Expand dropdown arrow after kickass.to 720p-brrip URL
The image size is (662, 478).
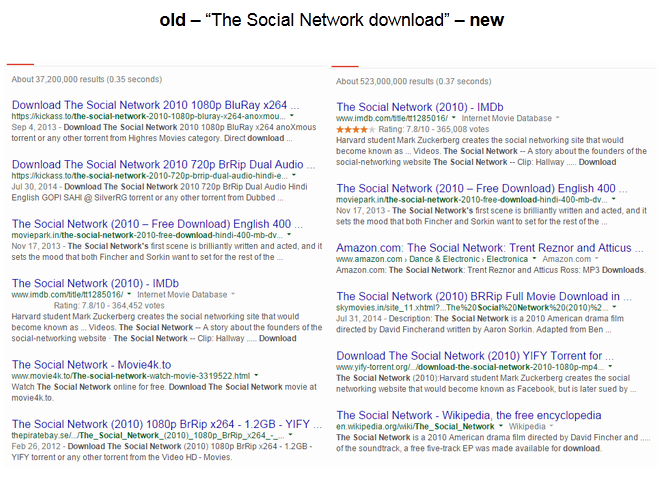[x=294, y=175]
